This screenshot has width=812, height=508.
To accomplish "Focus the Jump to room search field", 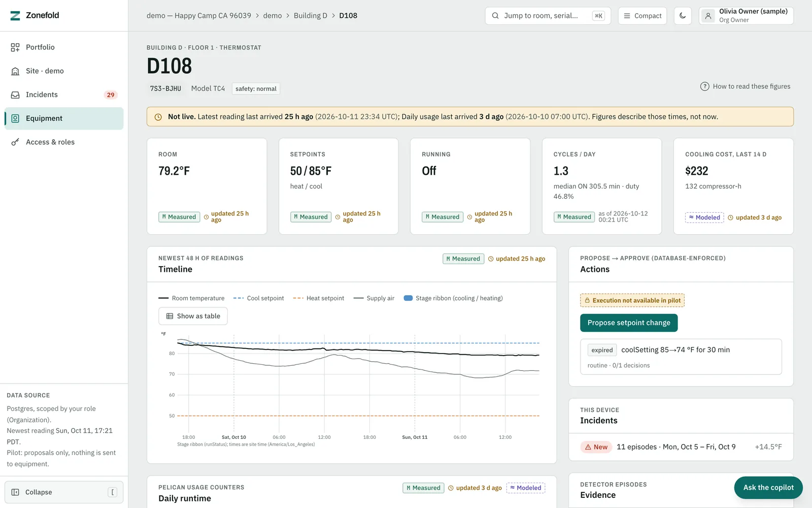I will (x=548, y=16).
